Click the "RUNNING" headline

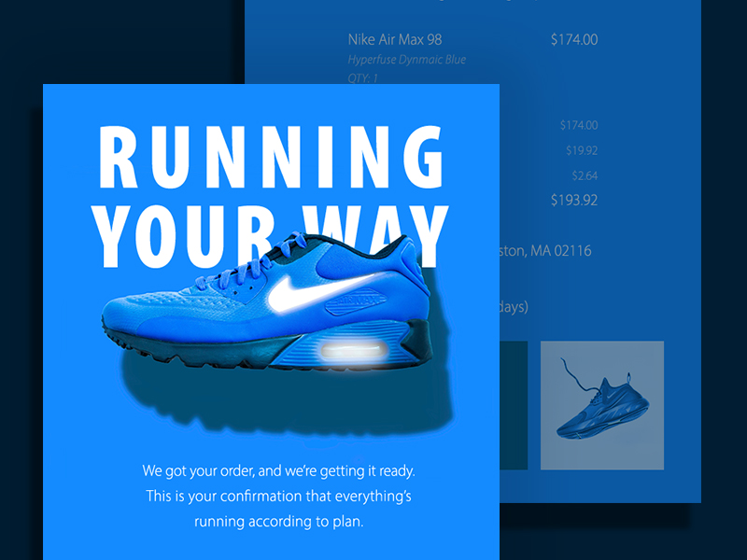click(x=272, y=157)
